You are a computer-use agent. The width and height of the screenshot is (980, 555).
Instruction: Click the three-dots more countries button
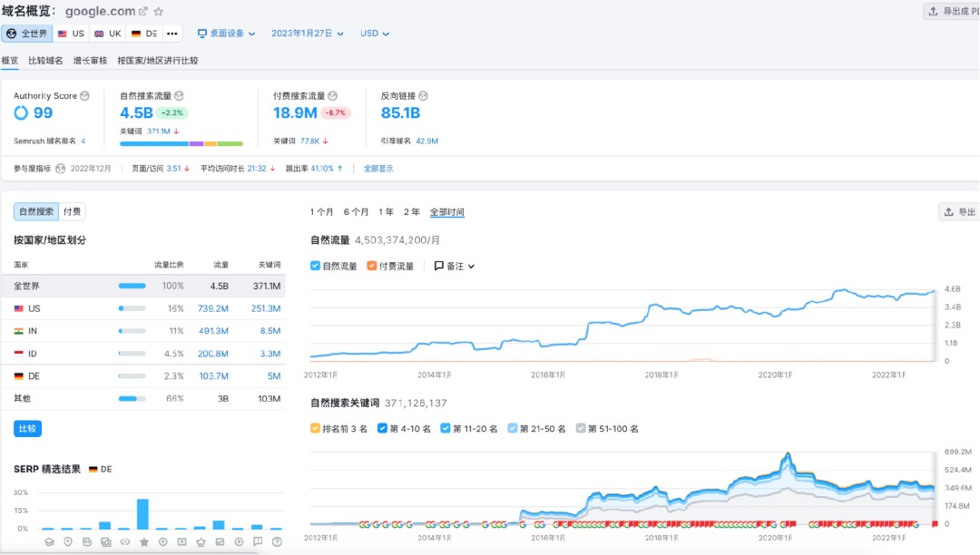click(172, 34)
